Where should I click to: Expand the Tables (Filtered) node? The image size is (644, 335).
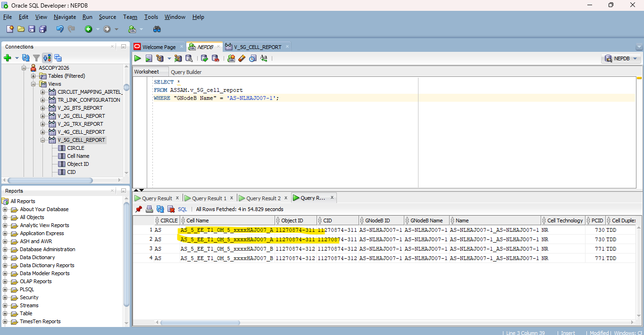(33, 76)
